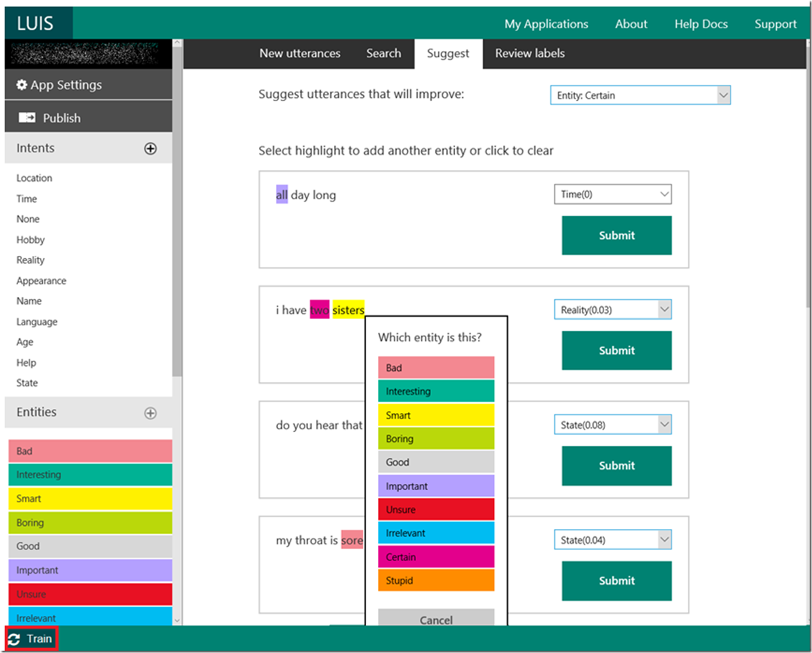This screenshot has width=812, height=653.
Task: Open My Applications
Action: (x=547, y=24)
